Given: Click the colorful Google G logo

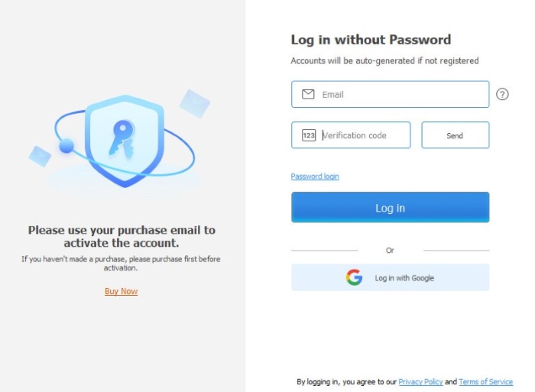Looking at the screenshot, I should click(354, 277).
